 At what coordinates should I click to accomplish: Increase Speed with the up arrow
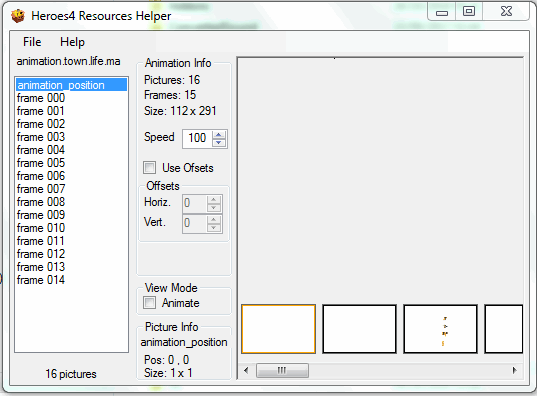[219, 135]
